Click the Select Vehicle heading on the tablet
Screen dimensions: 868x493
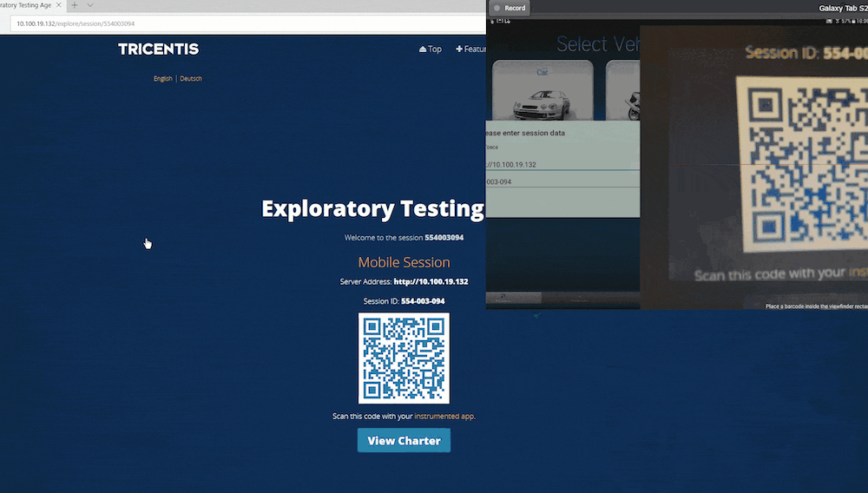tap(598, 43)
